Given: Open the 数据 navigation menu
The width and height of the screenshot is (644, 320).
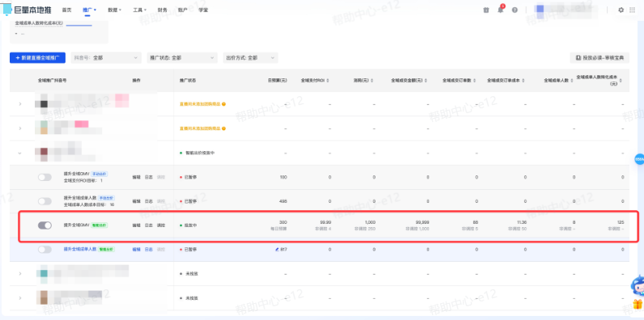Looking at the screenshot, I should (x=115, y=10).
